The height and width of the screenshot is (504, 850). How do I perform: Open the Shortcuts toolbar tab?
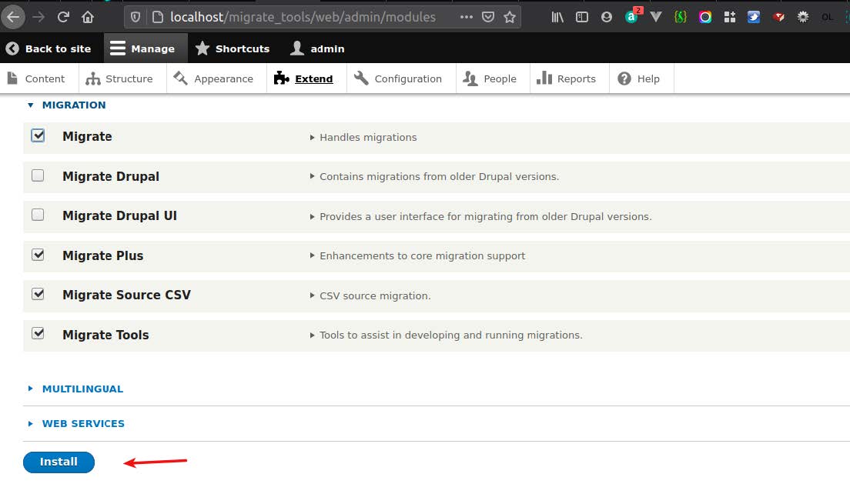[x=233, y=48]
